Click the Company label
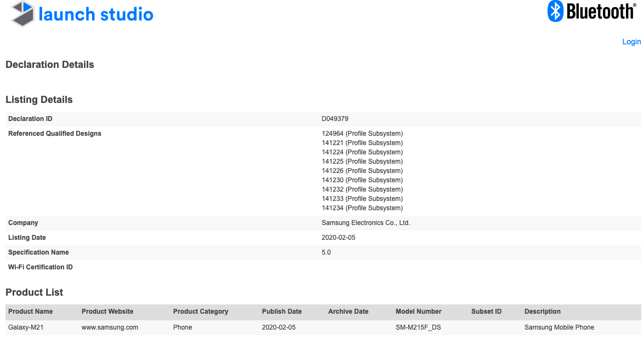 [x=23, y=223]
